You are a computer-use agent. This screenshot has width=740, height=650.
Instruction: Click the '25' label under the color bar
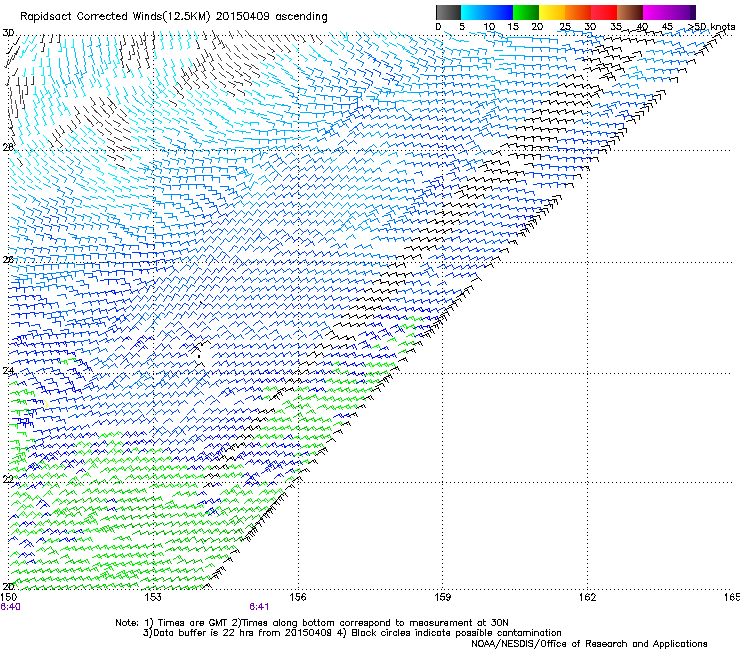[x=565, y=27]
